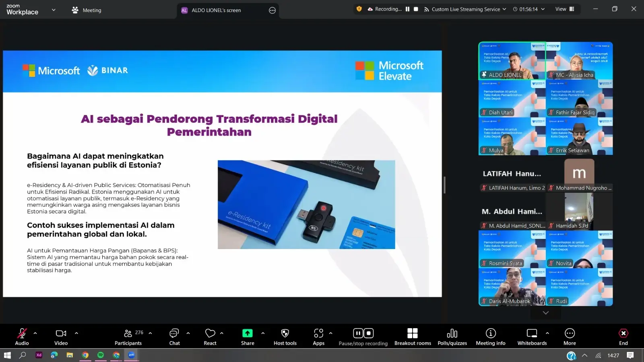644x362 pixels.
Task: Open the Participants list
Action: click(x=128, y=336)
